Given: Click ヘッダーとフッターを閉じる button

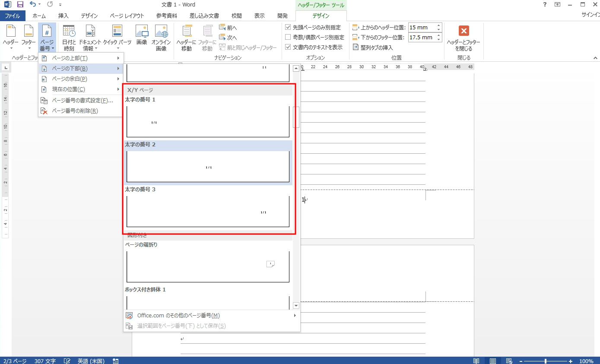Looking at the screenshot, I should coord(463,38).
